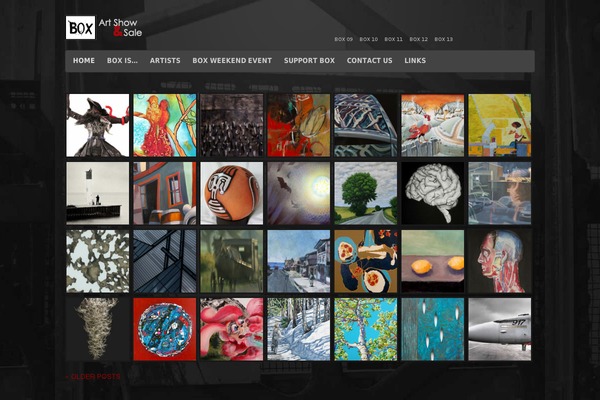Viewport: 600px width, 400px height.
Task: Open the white brain on black thumbnail
Action: (x=432, y=193)
